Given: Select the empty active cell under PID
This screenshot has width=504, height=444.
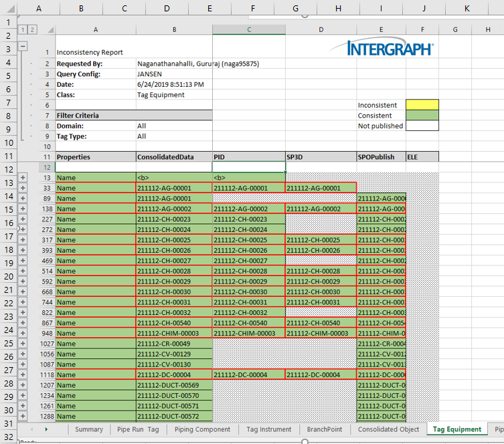Looking at the screenshot, I should click(248, 167).
